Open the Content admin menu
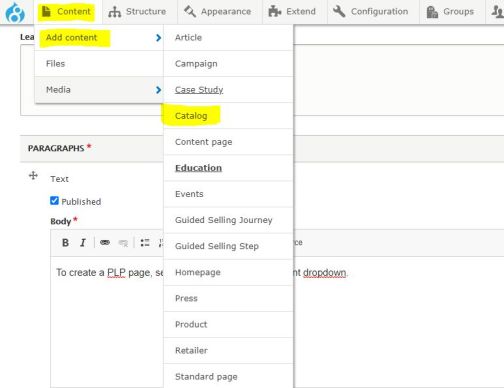The image size is (504, 388). tap(67, 12)
